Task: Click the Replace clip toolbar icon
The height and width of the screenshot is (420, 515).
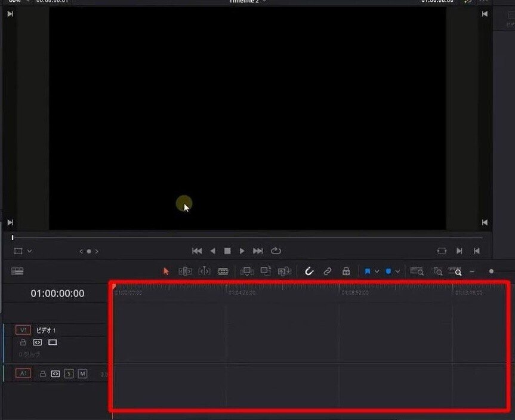Action: click(285, 271)
